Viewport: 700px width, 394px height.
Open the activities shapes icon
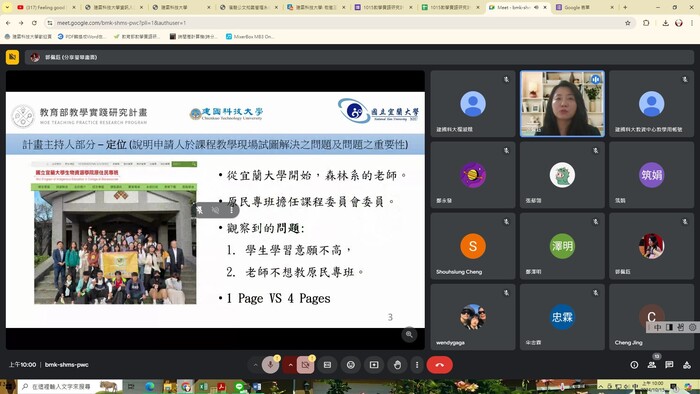point(687,365)
